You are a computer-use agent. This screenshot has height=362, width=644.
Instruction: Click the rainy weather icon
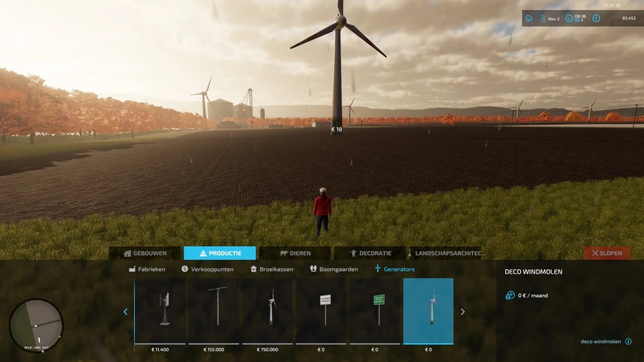pyautogui.click(x=529, y=19)
